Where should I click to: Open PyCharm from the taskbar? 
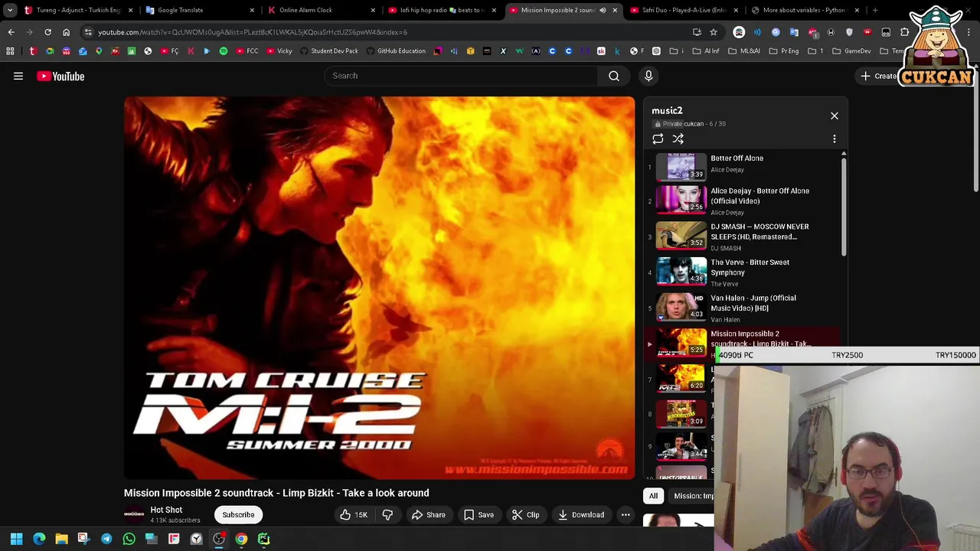pyautogui.click(x=263, y=539)
